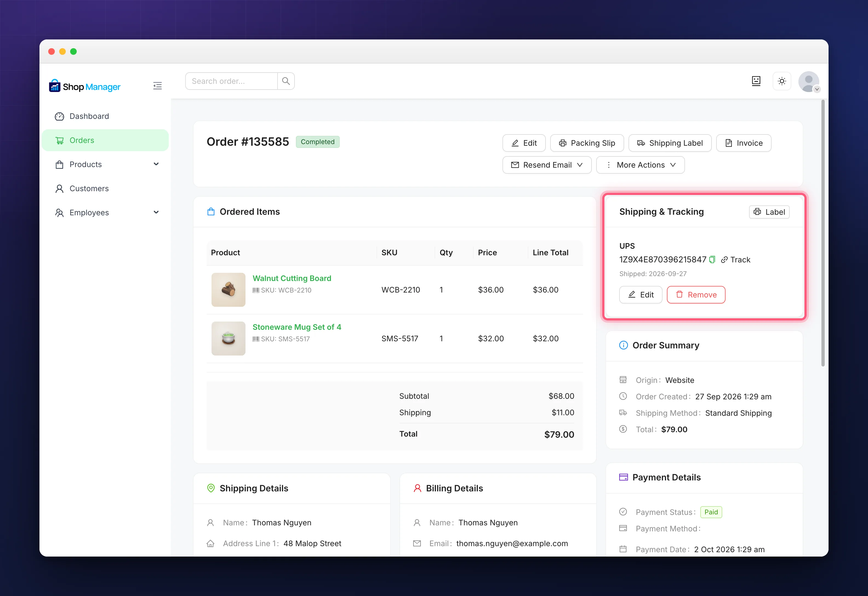Click the Order Summary info icon
868x596 pixels.
tap(623, 345)
